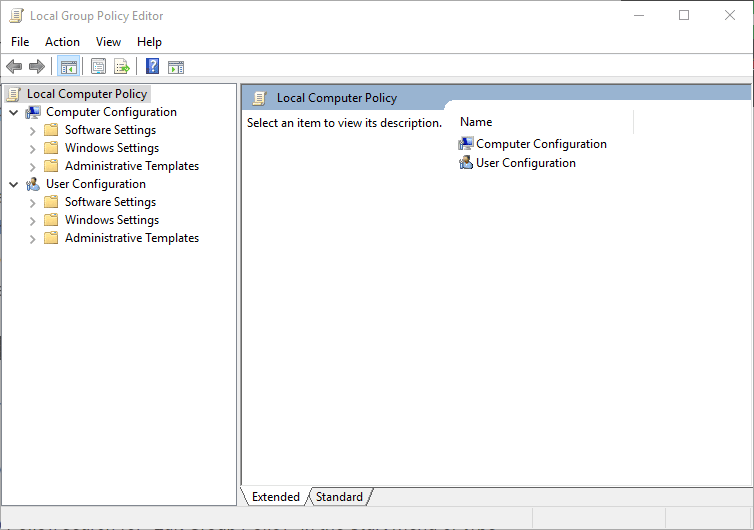Select Local Computer Policy label in the tree
This screenshot has width=754, height=530.
[x=87, y=94]
